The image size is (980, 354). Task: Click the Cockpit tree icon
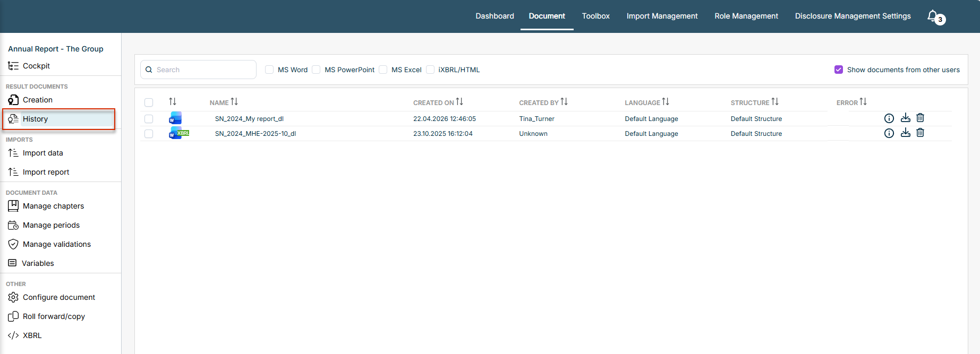[13, 66]
